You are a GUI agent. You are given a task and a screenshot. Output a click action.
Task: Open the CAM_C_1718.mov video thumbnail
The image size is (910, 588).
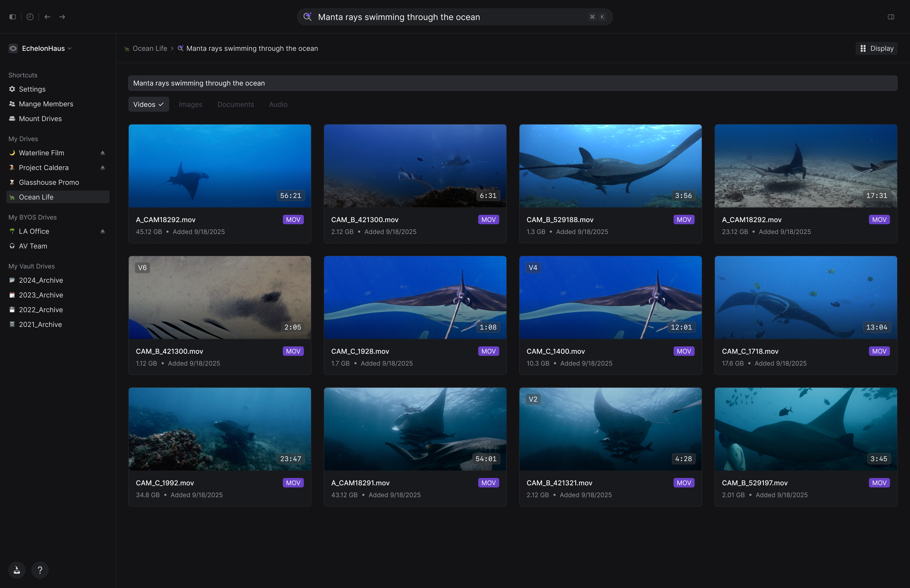click(805, 297)
